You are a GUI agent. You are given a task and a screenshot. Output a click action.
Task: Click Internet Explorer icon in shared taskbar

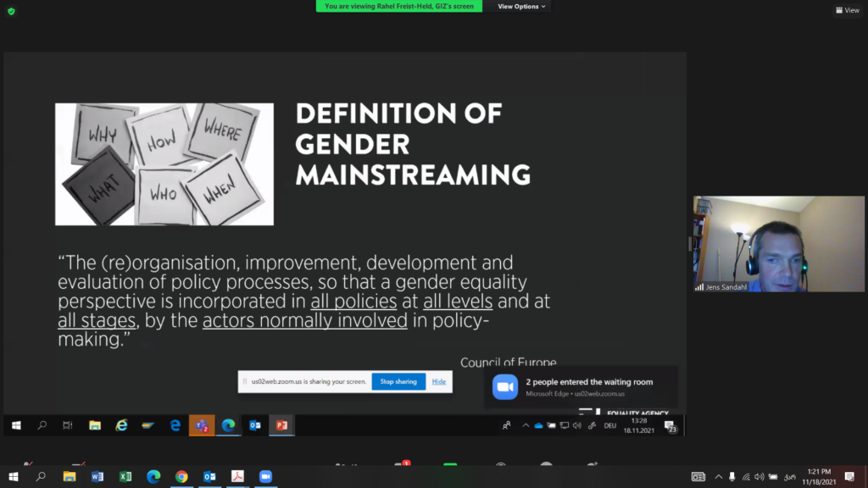point(122,425)
